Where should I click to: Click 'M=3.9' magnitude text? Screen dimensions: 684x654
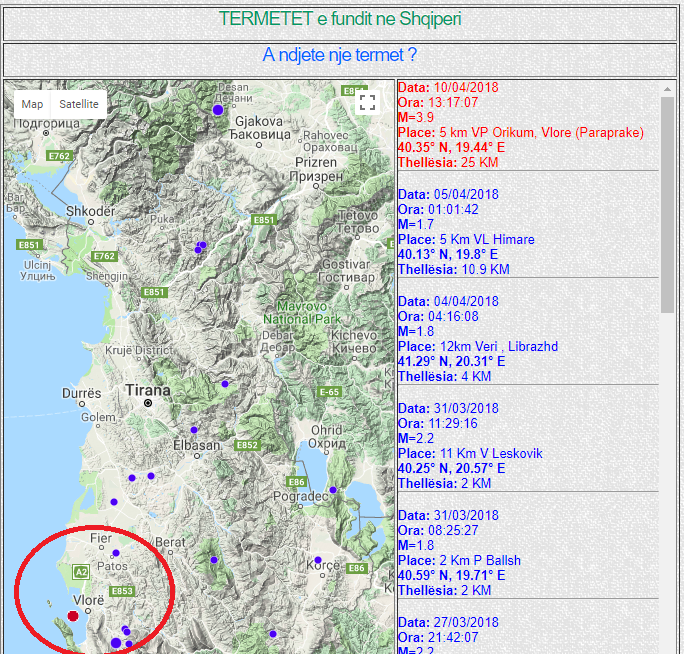pos(416,117)
